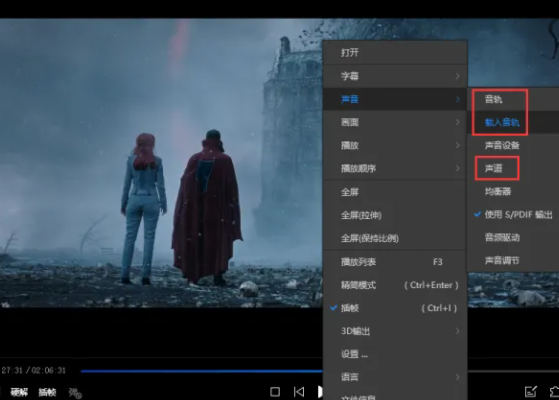Select 全屏(拉伸) menu entry

(395, 215)
